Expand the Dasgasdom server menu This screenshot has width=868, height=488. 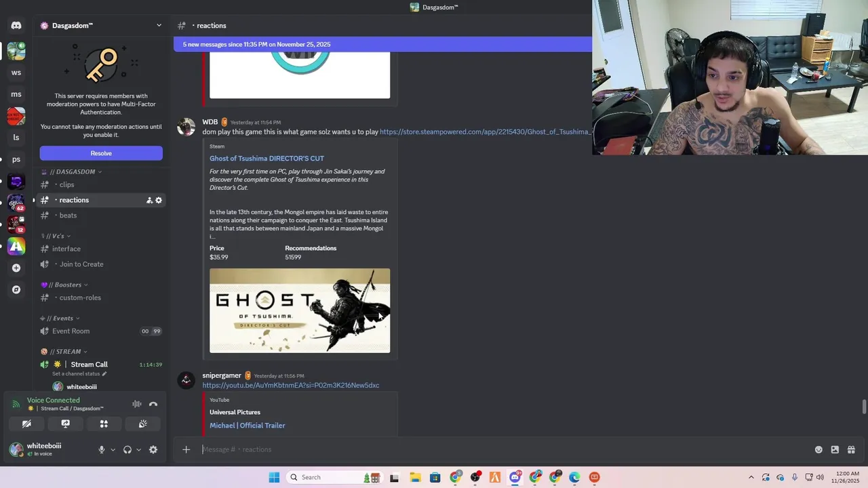pyautogui.click(x=159, y=25)
